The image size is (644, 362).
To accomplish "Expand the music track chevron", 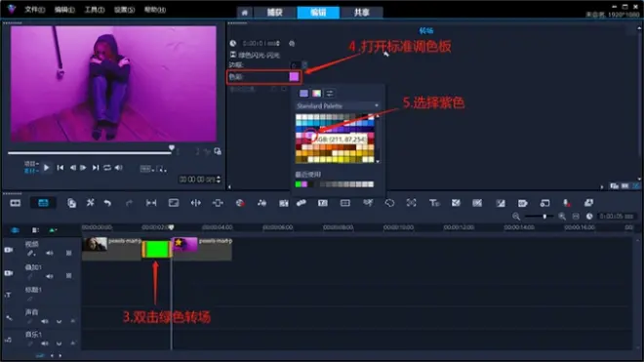I will (x=60, y=343).
